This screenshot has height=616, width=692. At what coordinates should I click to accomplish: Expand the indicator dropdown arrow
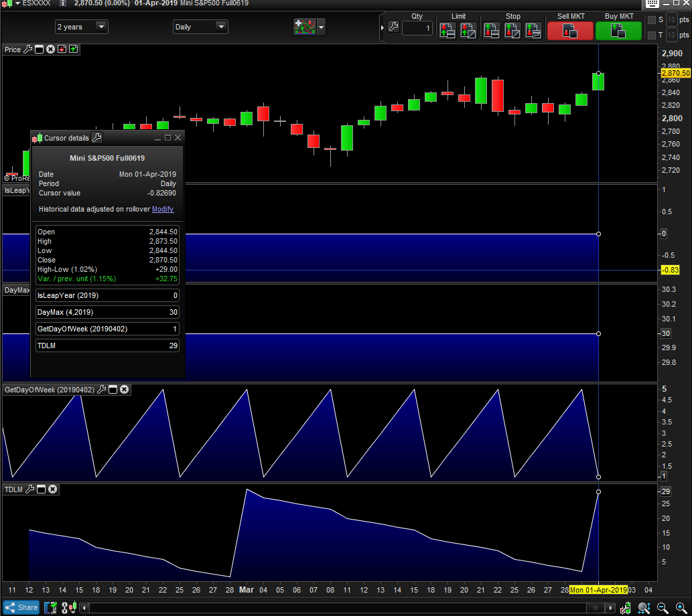322,27
